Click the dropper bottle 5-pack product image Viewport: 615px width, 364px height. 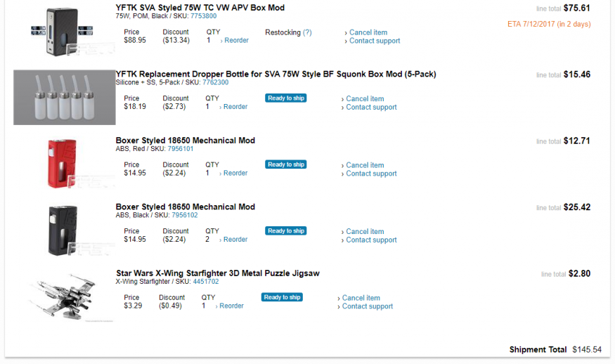(64, 97)
